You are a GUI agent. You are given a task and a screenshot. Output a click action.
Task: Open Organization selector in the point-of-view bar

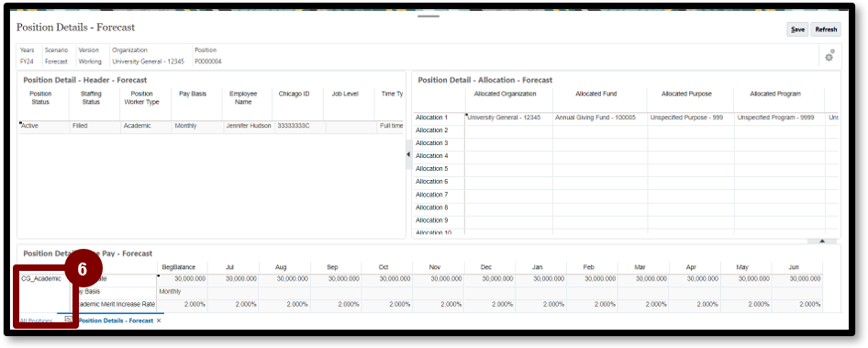[148, 56]
